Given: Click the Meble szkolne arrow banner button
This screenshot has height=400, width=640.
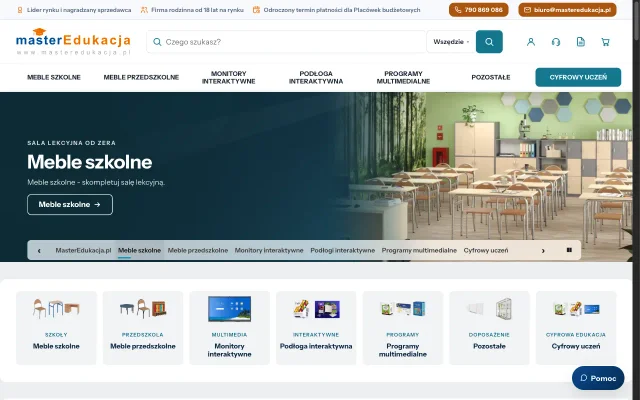Looking at the screenshot, I should coord(70,204).
